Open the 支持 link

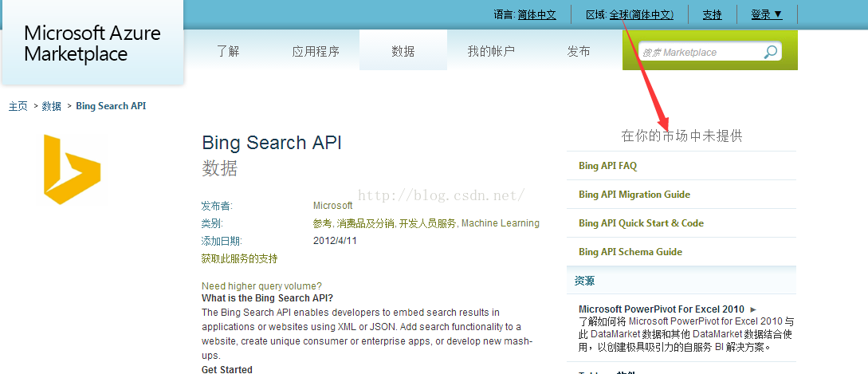713,15
